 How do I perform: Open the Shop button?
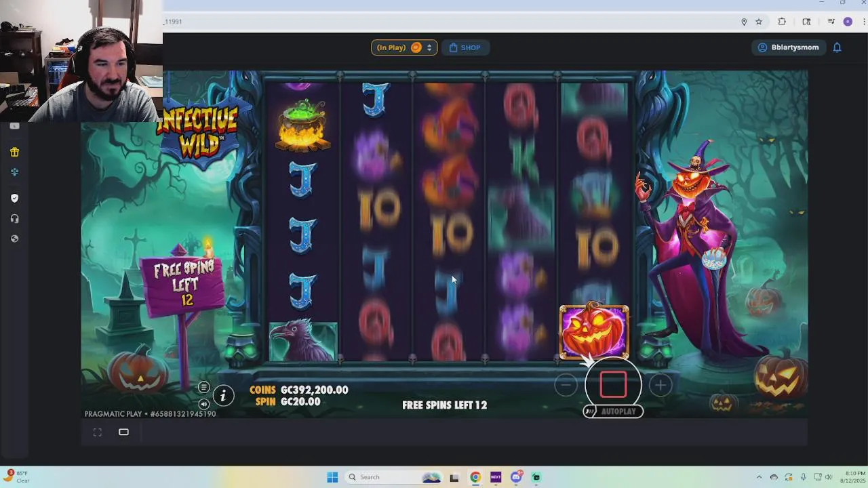coord(465,47)
